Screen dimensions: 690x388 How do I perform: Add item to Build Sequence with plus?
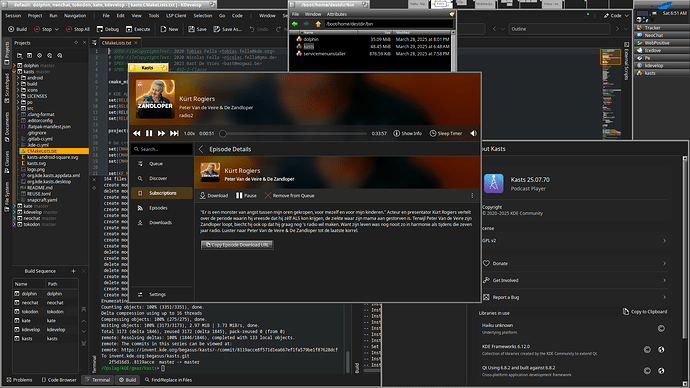coord(73,271)
